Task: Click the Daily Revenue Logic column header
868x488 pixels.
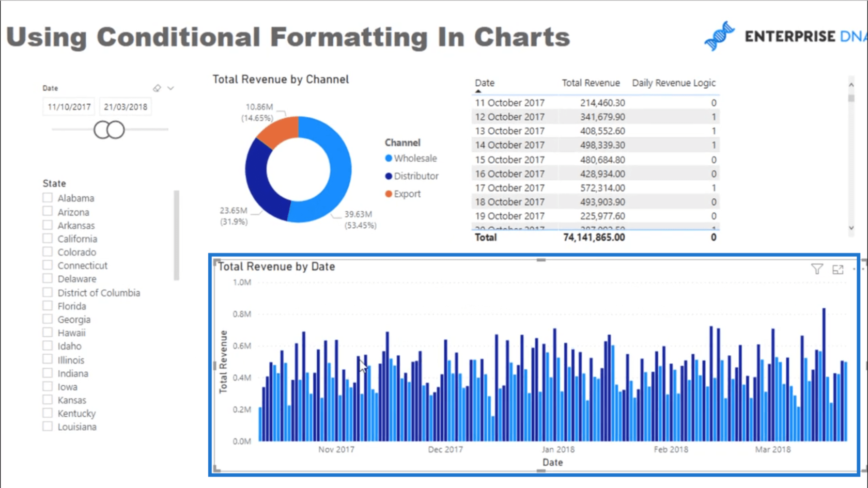Action: (x=673, y=83)
